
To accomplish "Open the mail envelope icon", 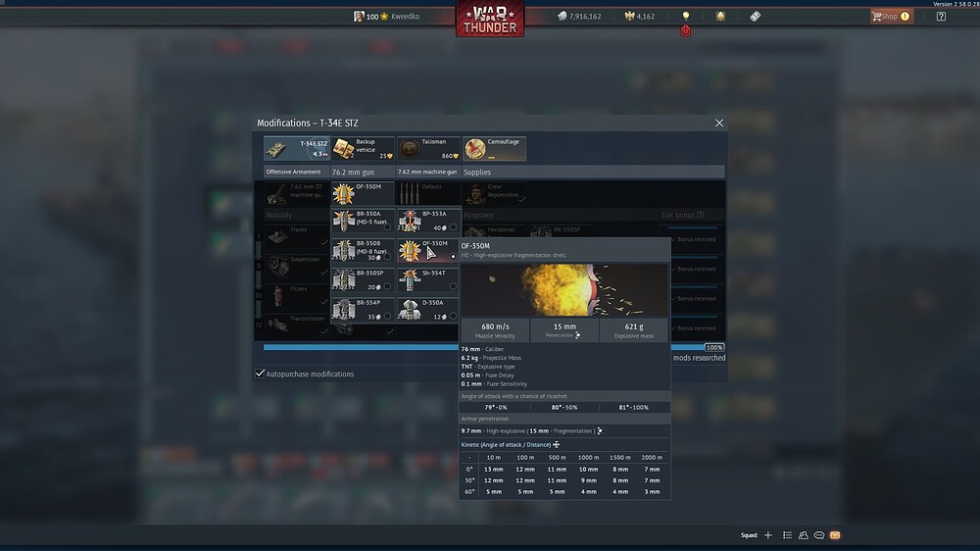I will [835, 535].
